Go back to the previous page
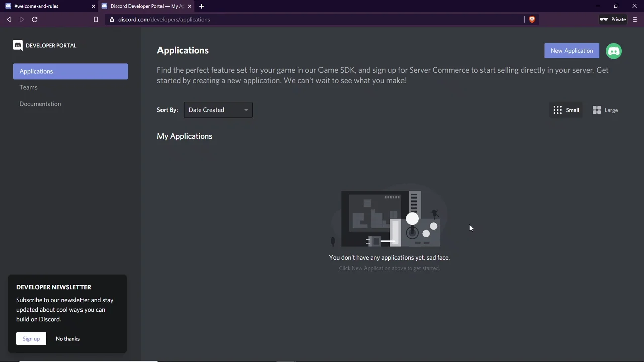The width and height of the screenshot is (644, 362). coord(9,19)
